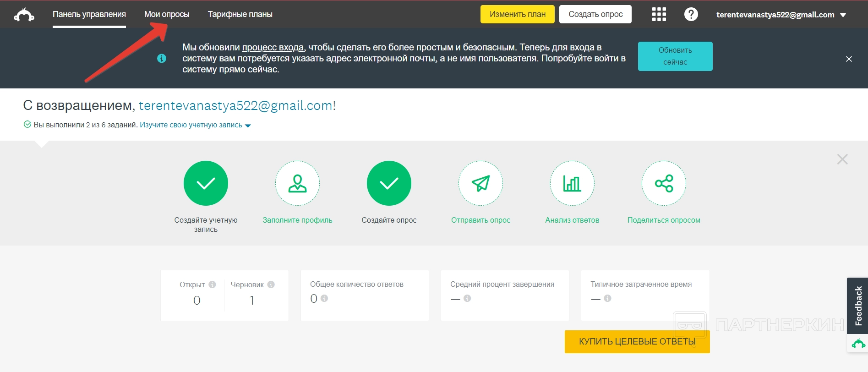Click 'КУПИТЬ ЦЕЛЕВЫЕ ОТВЕТЫ' button
Viewport: 868px width, 372px height.
click(637, 342)
